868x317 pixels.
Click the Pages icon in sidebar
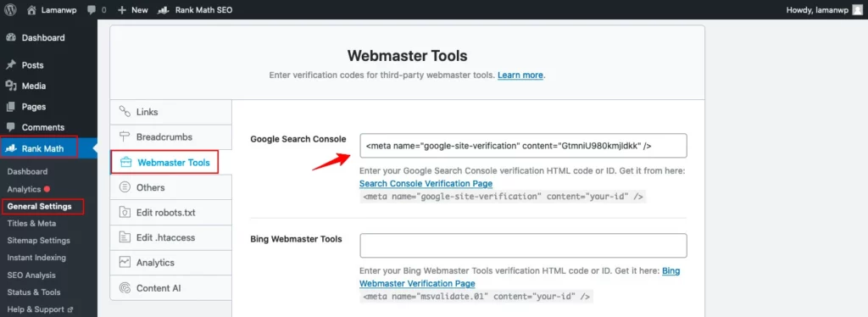tap(10, 107)
